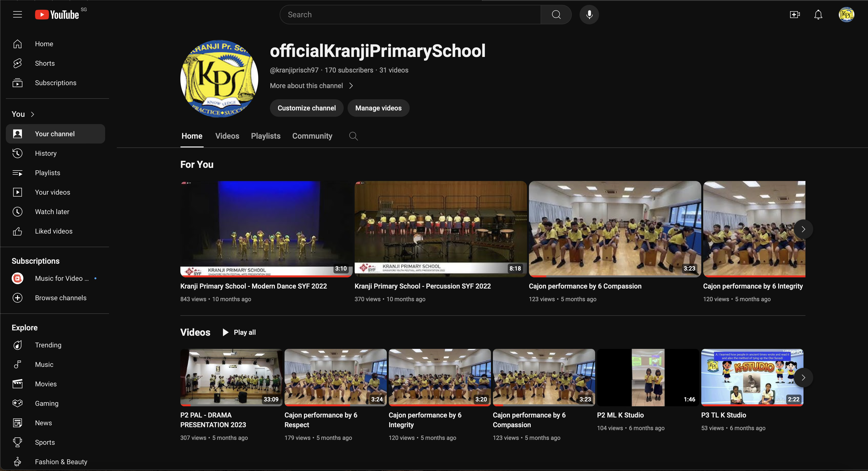Open Liked videos list

[x=55, y=231]
